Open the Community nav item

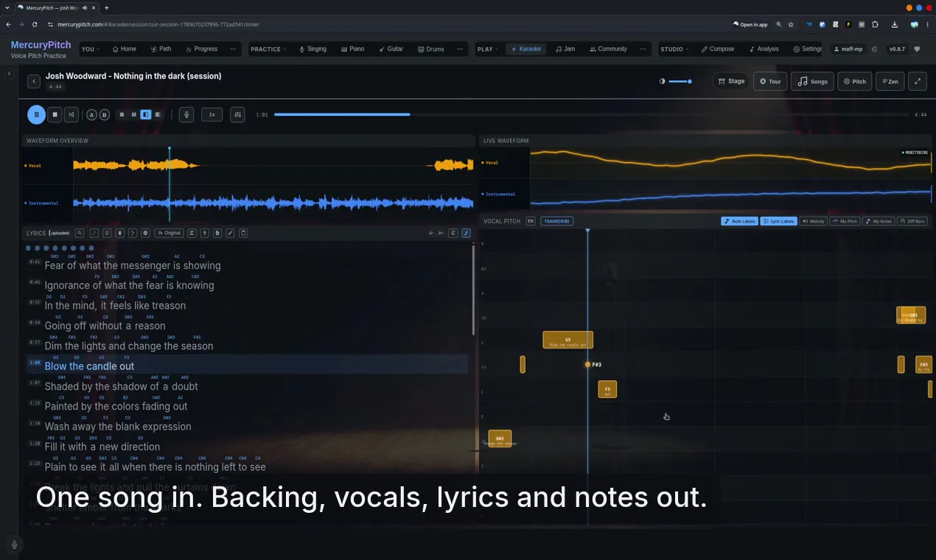click(x=608, y=49)
